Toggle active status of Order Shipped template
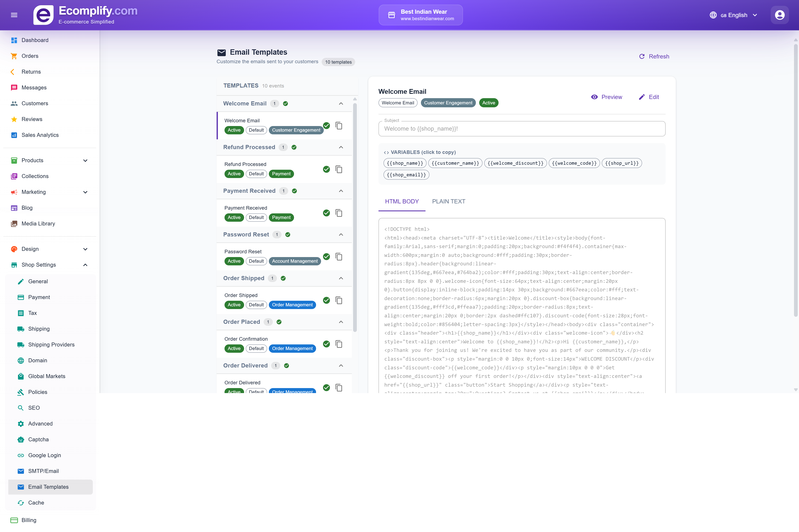 click(326, 300)
